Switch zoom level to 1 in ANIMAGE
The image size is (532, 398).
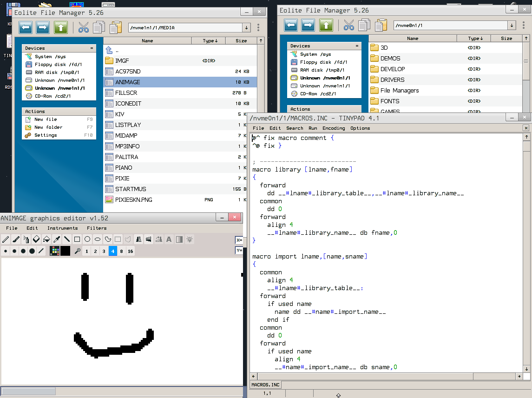coord(87,251)
